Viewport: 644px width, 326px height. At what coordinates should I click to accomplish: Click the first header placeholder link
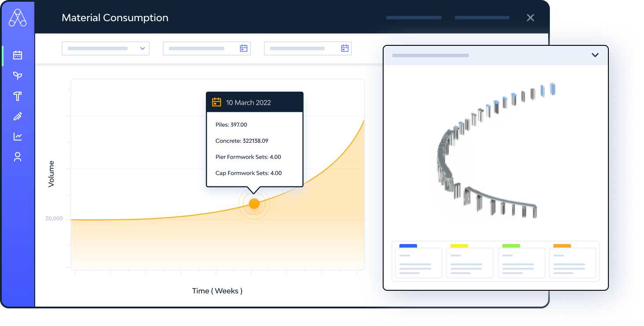pyautogui.click(x=413, y=18)
